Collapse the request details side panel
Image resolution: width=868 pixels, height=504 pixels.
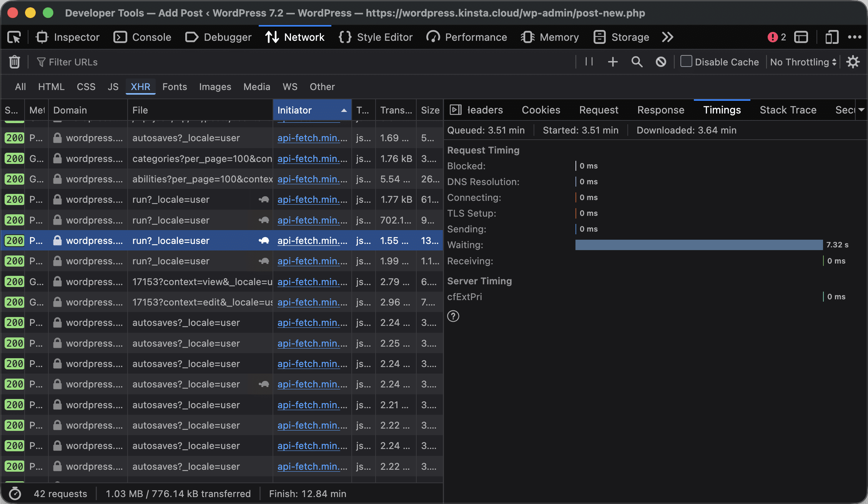(456, 110)
